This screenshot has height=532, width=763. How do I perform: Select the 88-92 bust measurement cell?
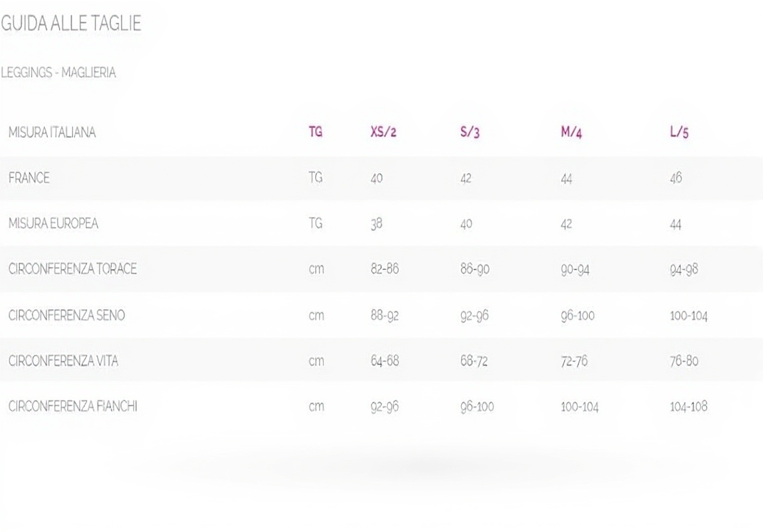pos(385,316)
